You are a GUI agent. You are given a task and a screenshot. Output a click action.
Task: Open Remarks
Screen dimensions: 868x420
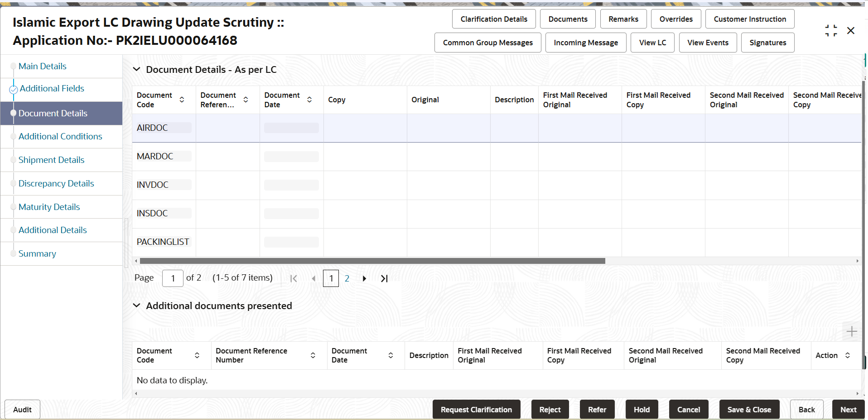(x=623, y=19)
